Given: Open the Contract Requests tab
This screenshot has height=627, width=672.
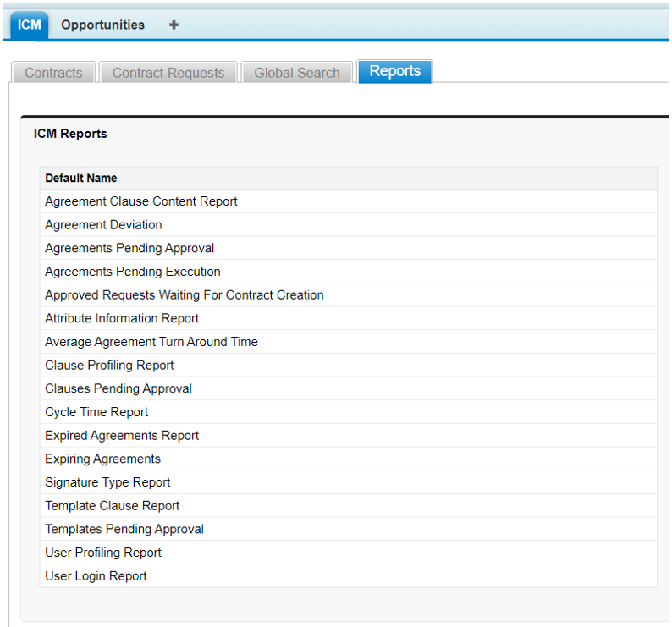Looking at the screenshot, I should pos(168,73).
